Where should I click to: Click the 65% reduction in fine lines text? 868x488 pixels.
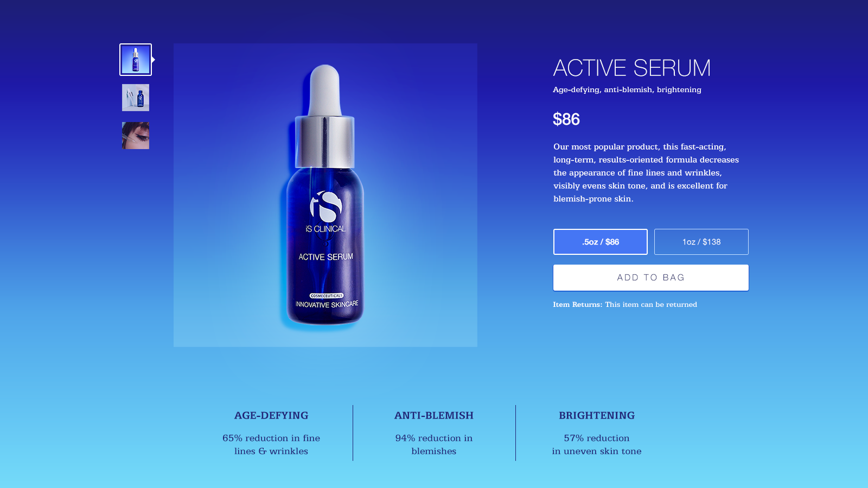[271, 445]
